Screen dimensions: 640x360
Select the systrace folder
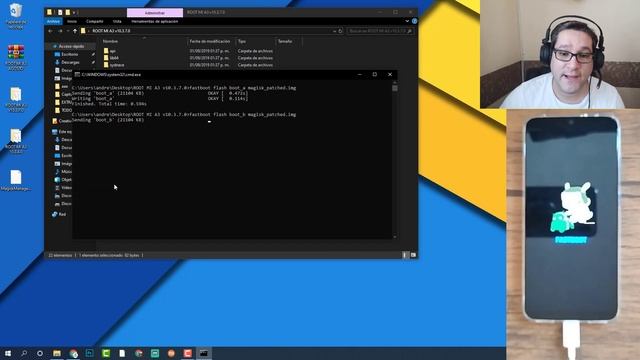tap(113, 65)
